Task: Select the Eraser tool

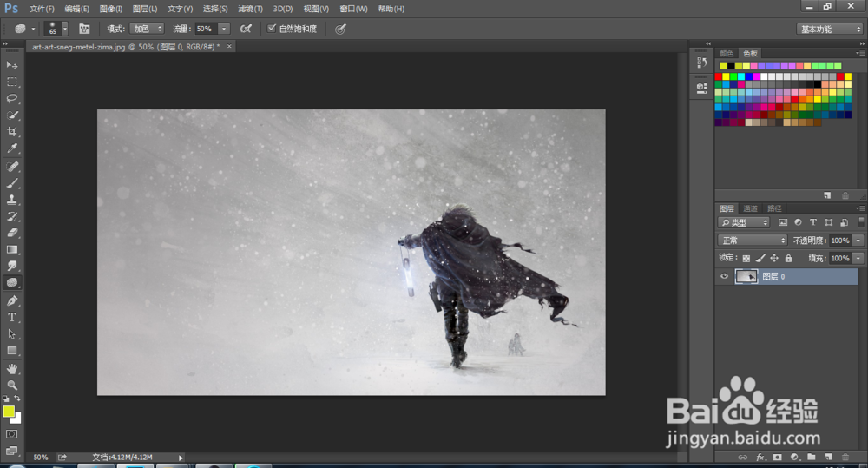Action: click(x=11, y=234)
